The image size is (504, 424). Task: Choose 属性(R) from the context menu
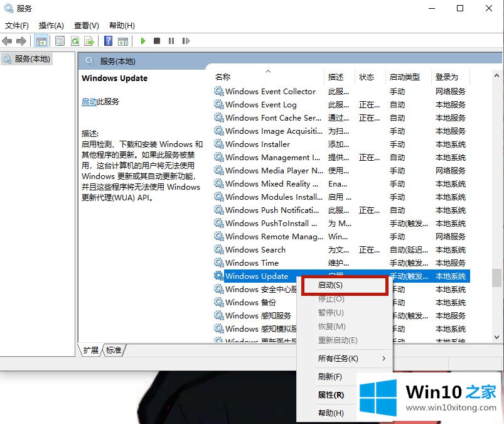coord(331,394)
